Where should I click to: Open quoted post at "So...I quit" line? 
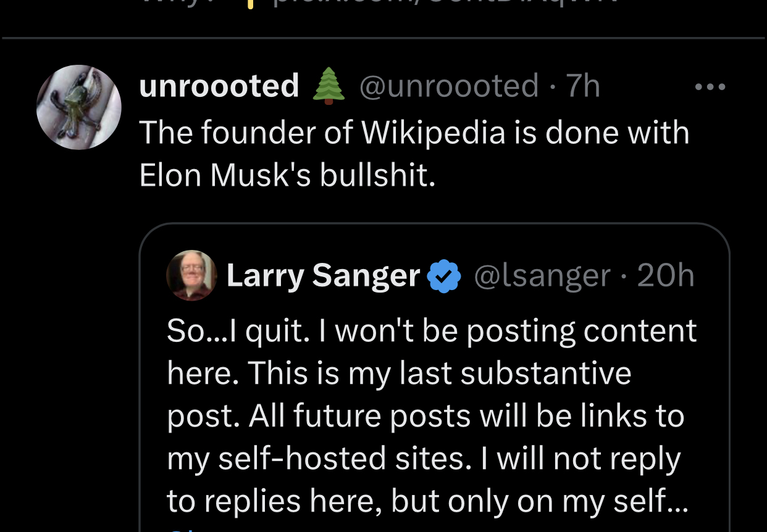(x=432, y=331)
